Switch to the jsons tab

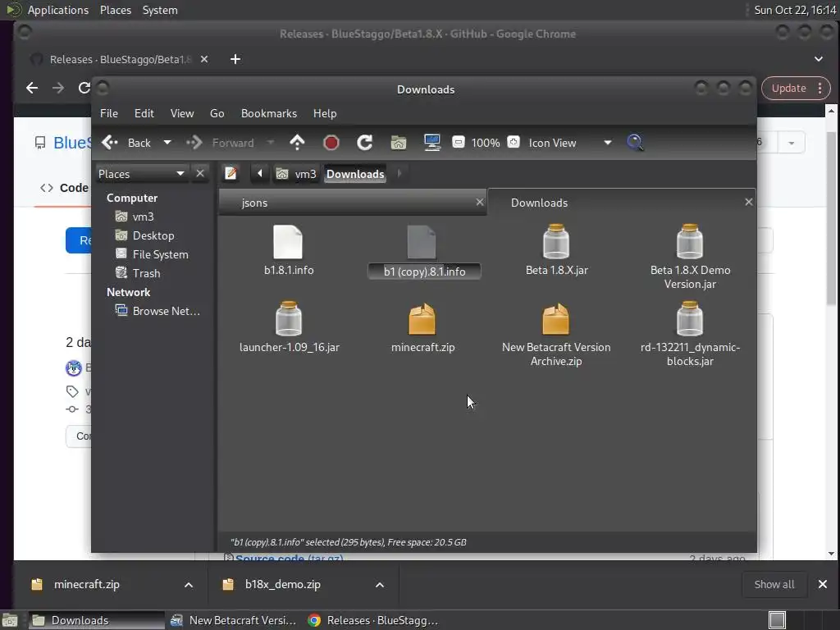point(353,203)
